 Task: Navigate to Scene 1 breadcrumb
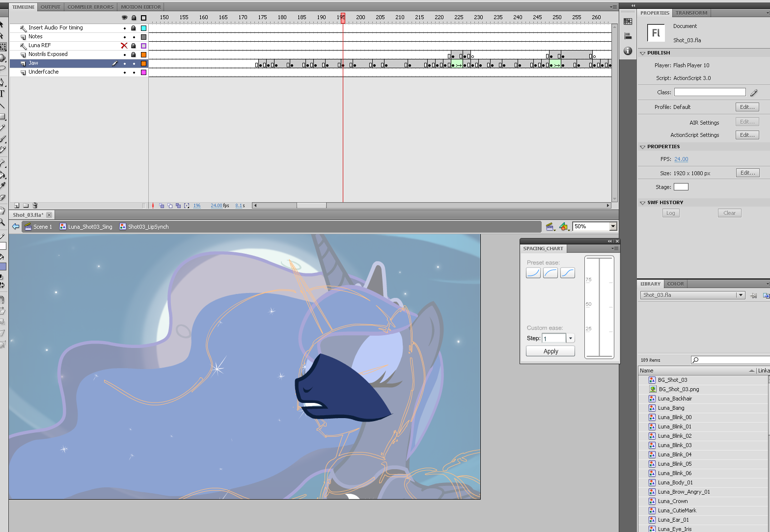coord(38,227)
